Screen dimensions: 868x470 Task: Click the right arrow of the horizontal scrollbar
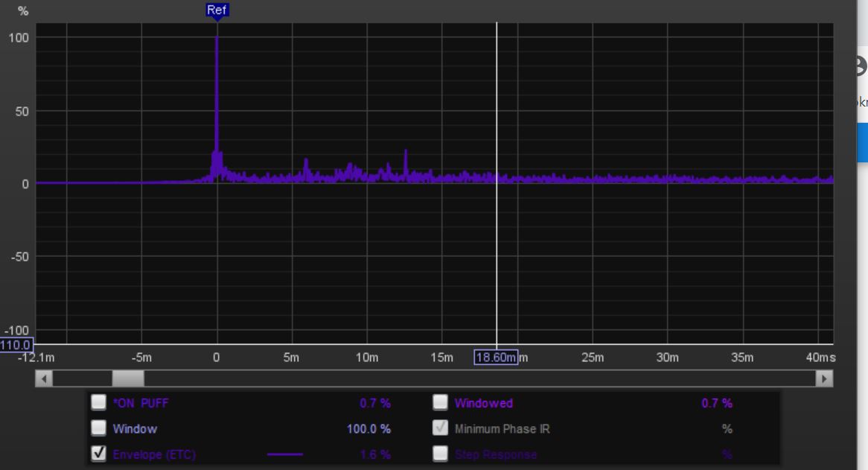[x=824, y=378]
